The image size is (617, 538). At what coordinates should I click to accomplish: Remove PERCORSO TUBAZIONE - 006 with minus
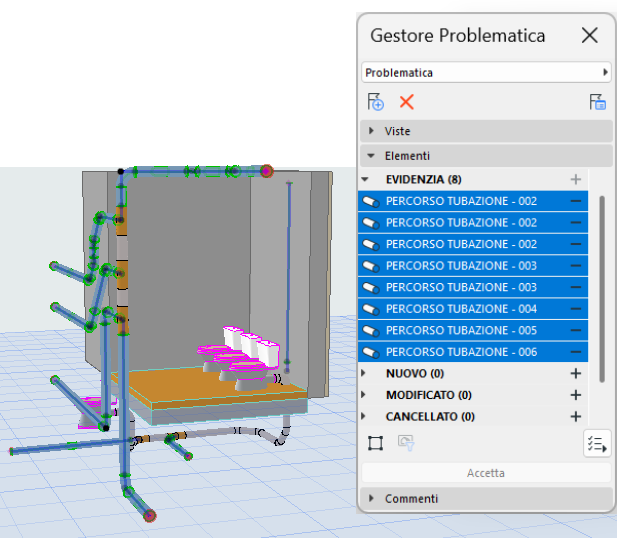click(576, 352)
